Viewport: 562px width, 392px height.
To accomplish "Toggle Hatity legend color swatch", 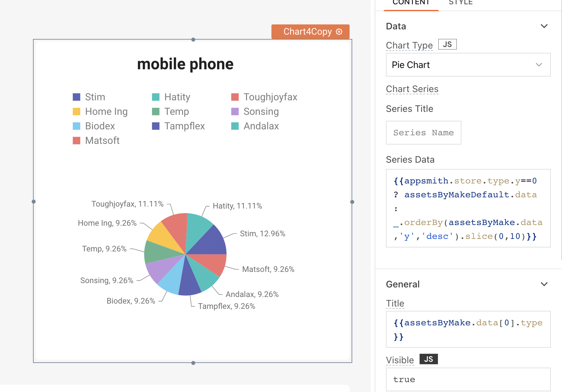I will (x=156, y=97).
